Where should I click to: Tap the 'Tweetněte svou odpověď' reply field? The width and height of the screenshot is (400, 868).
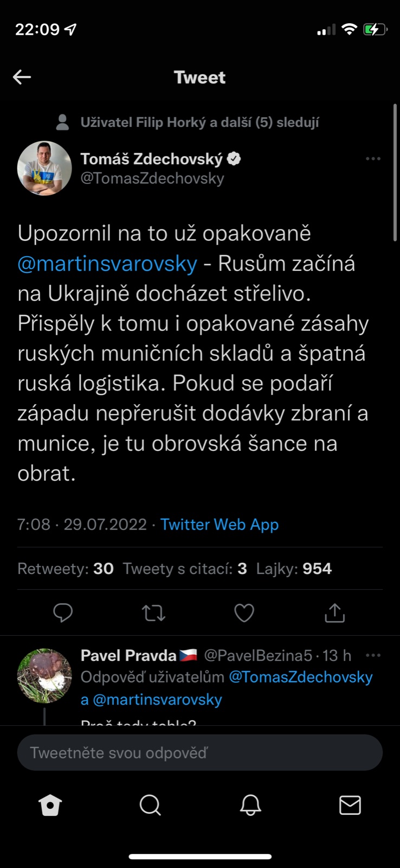199,752
